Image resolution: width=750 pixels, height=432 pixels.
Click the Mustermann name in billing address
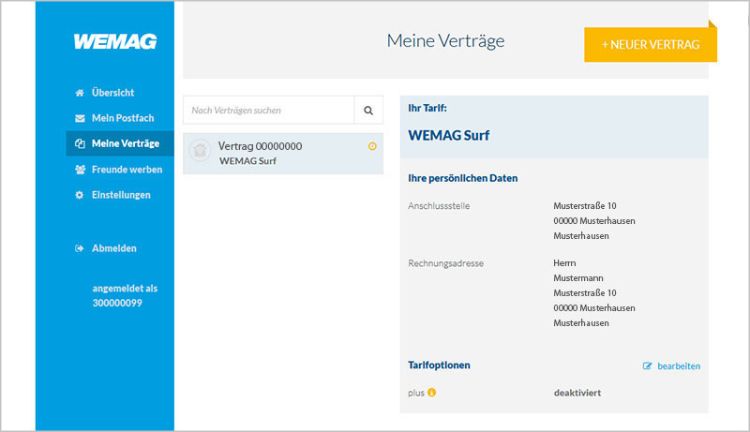(x=578, y=278)
